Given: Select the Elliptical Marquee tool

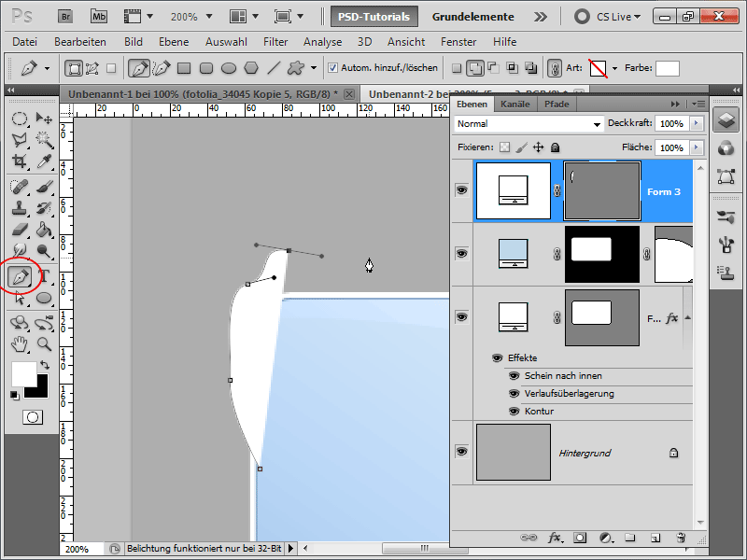Looking at the screenshot, I should [19, 119].
